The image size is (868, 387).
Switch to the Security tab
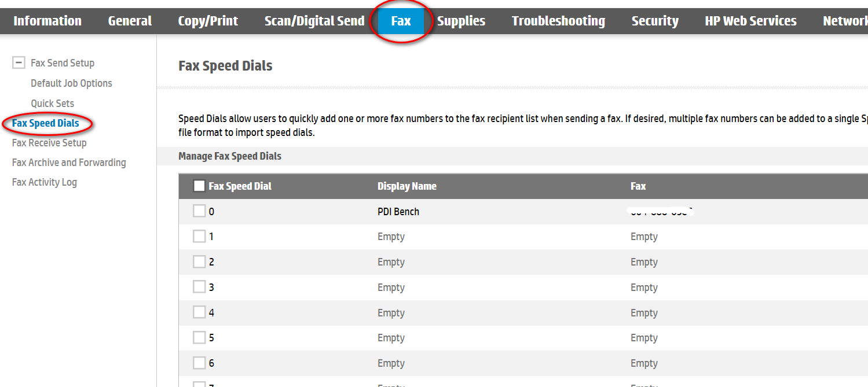click(655, 21)
